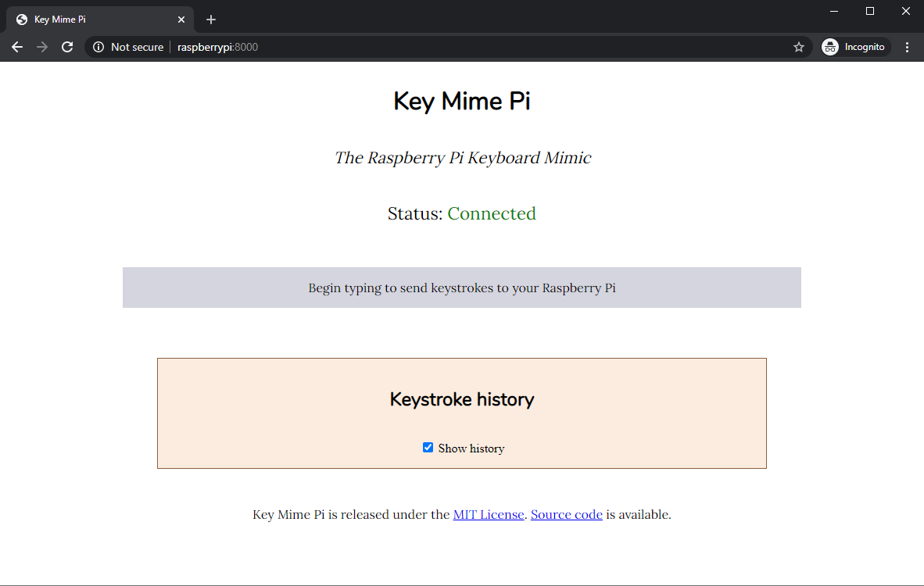Bookmark this page with the star icon
This screenshot has height=586, width=924.
pos(798,47)
